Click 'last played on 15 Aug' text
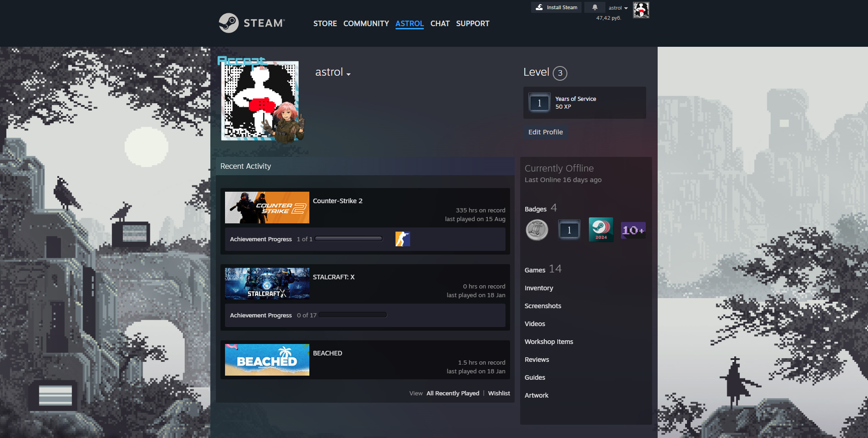The height and width of the screenshot is (438, 868). (x=475, y=219)
